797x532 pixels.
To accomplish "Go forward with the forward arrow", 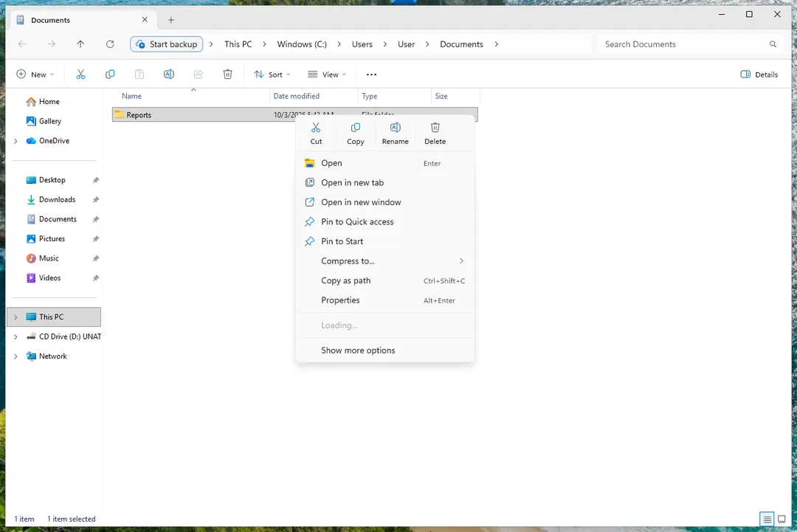I will pyautogui.click(x=52, y=44).
